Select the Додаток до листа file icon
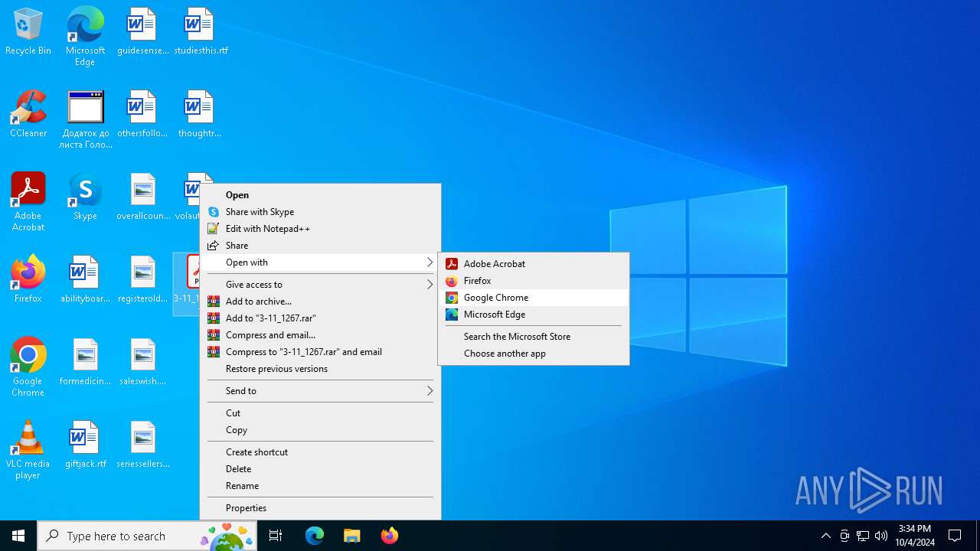980x551 pixels. click(85, 119)
